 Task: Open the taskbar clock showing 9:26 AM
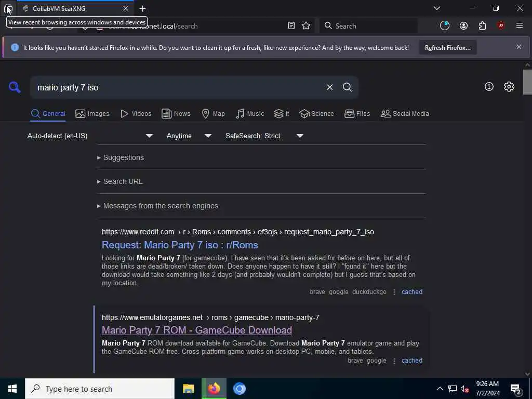pos(487,389)
